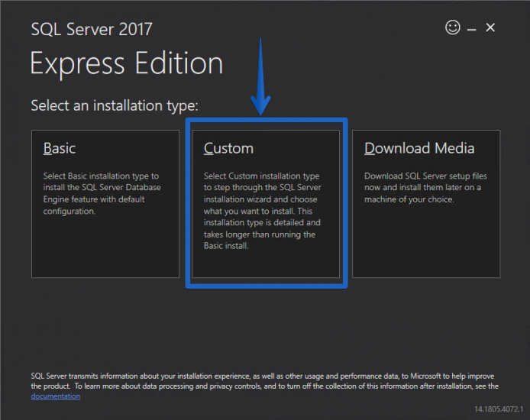Click the 'Select an installation type:' heading
530x420 pixels.
coord(115,105)
